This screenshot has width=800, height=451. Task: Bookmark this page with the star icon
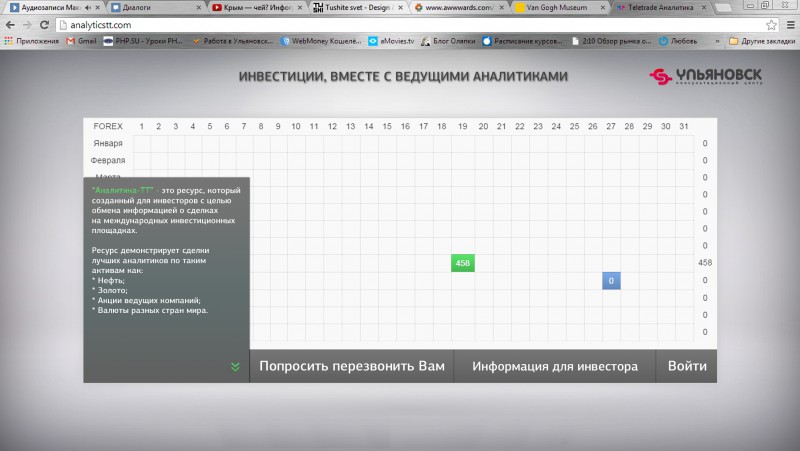click(x=771, y=25)
